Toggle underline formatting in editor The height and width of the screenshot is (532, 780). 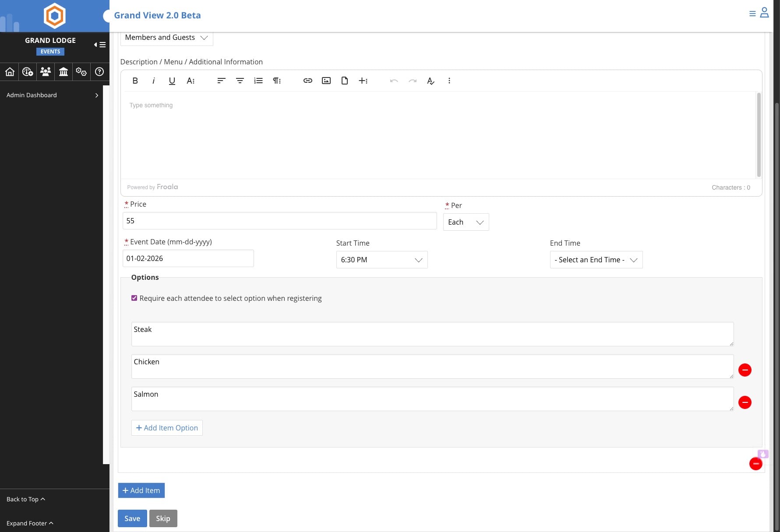pos(172,81)
